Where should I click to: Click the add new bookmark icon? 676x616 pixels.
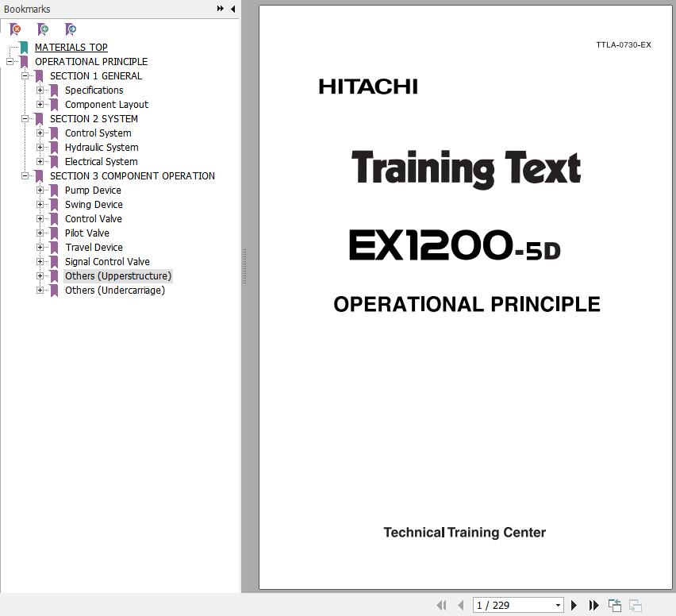coord(43,29)
